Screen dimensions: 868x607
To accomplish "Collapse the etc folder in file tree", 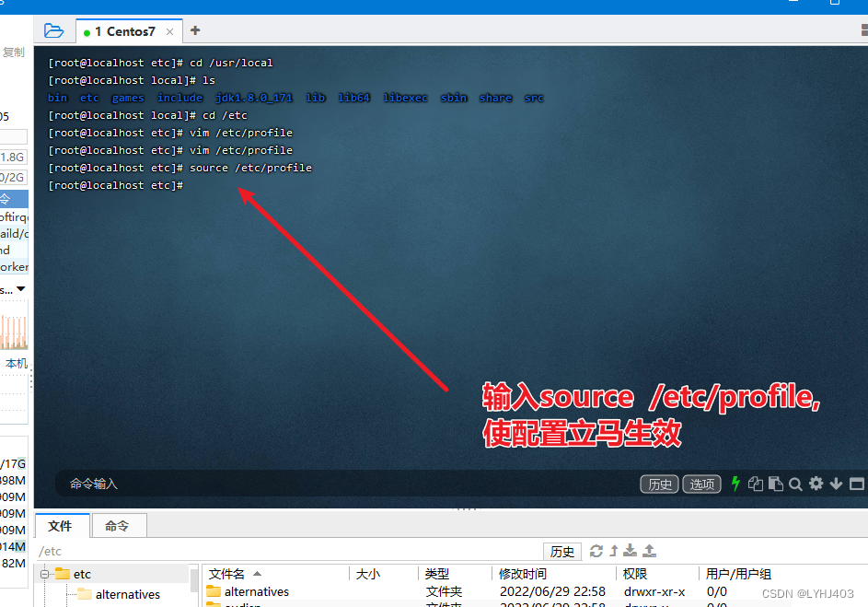I will click(x=44, y=573).
